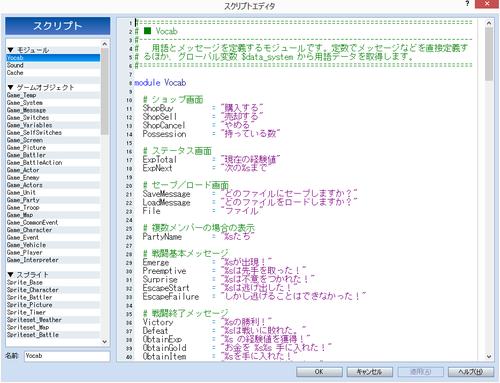Image resolution: width=500 pixels, height=383 pixels.
Task: Click the script list scroll up arrow
Action: click(x=104, y=44)
